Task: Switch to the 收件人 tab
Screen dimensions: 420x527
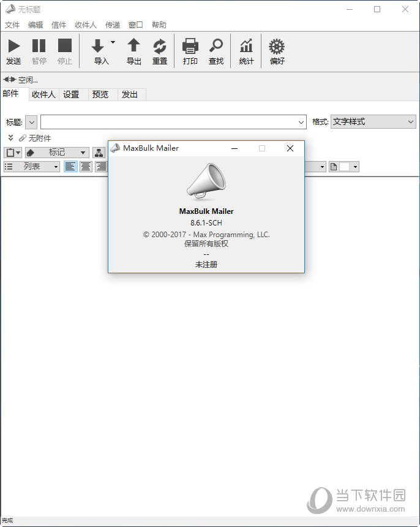Action: point(43,94)
